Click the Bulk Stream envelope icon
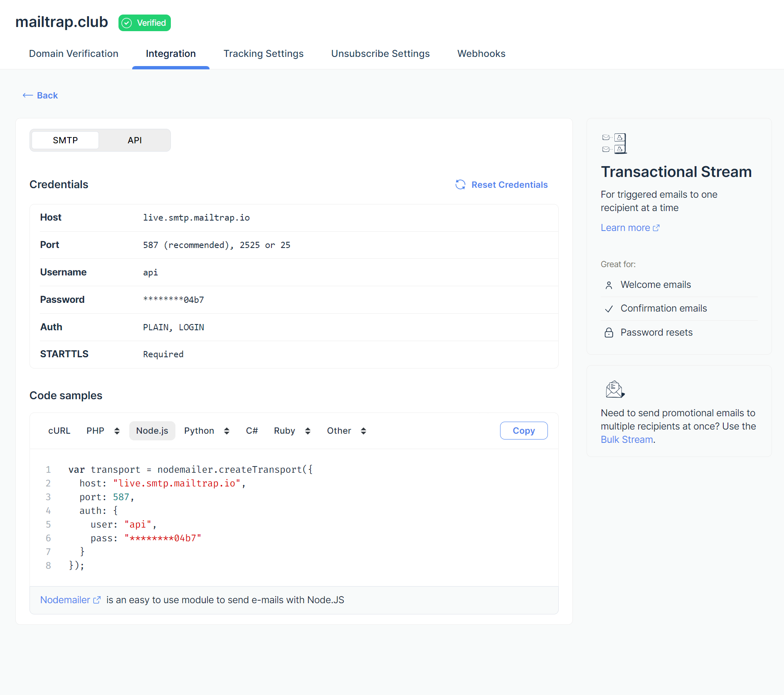The height and width of the screenshot is (695, 784). 615,389
